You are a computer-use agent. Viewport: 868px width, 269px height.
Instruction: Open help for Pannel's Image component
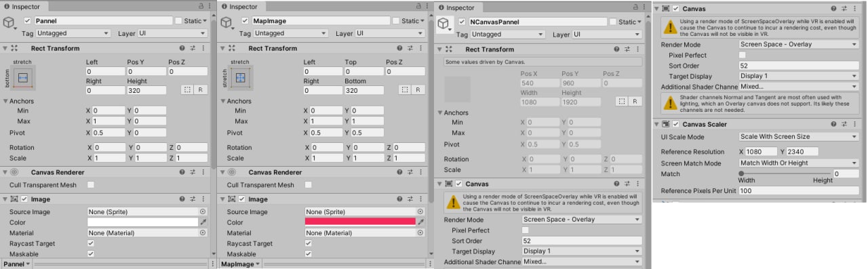tap(182, 199)
